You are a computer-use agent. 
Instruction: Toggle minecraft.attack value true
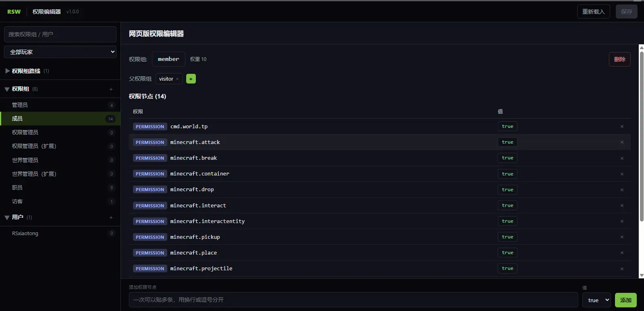point(507,142)
